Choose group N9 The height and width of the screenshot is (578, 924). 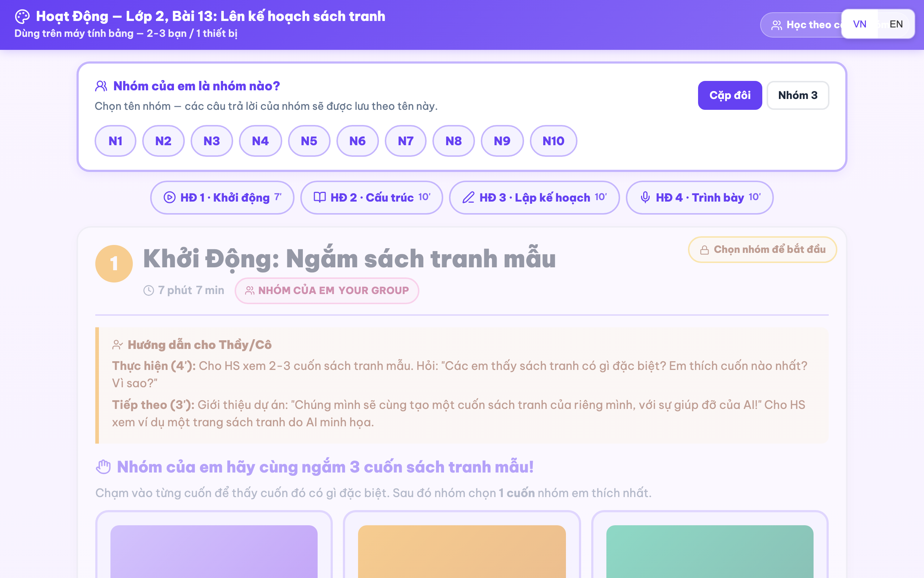(x=502, y=141)
